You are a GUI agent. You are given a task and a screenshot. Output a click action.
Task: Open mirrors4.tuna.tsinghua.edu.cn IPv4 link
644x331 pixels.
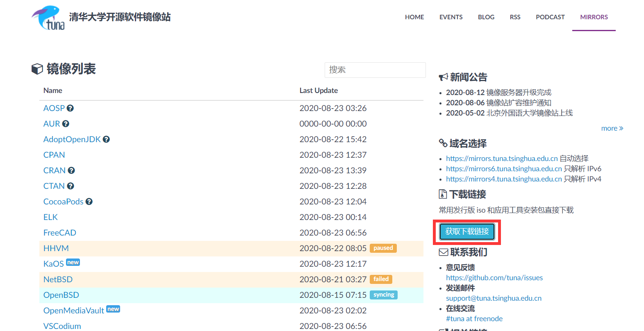[x=504, y=179]
